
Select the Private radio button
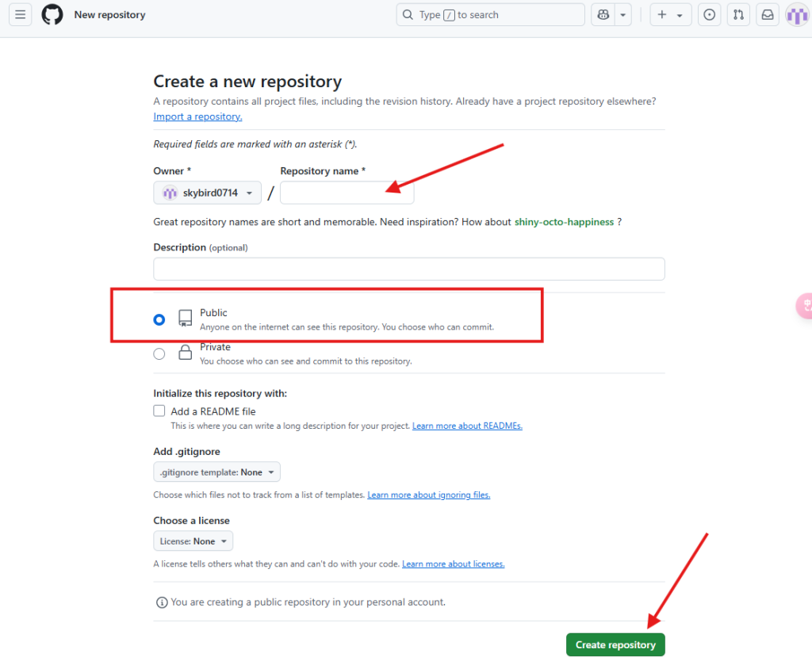tap(159, 353)
